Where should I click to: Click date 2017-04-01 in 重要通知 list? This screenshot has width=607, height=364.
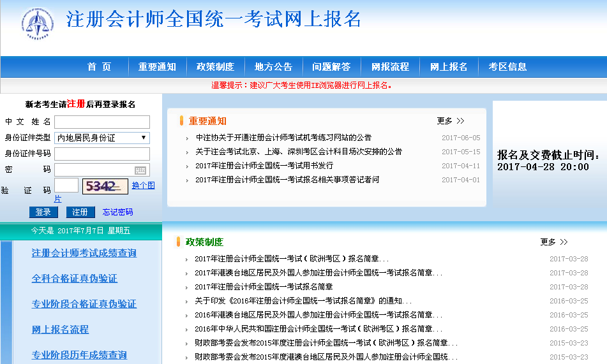461,180
